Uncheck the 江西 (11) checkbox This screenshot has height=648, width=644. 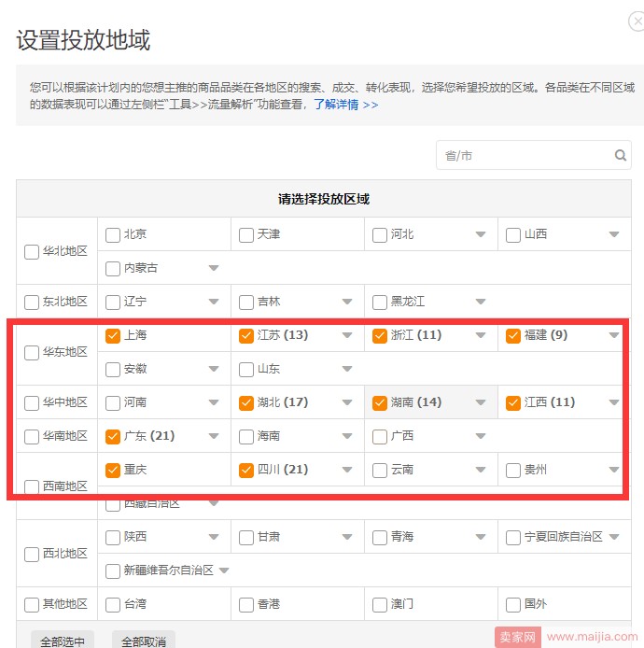pyautogui.click(x=513, y=403)
